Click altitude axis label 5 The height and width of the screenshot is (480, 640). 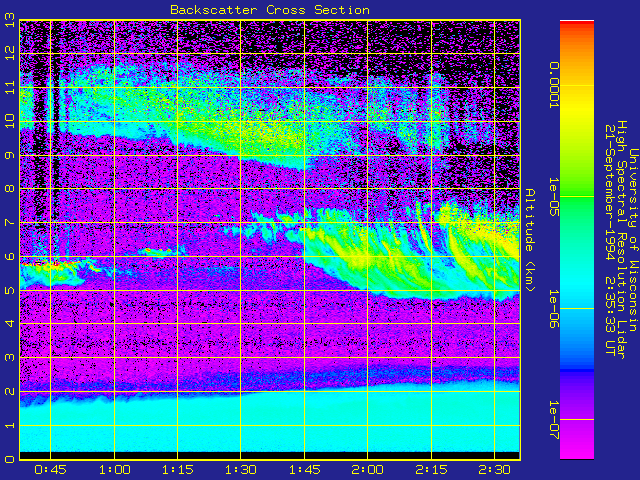9,290
